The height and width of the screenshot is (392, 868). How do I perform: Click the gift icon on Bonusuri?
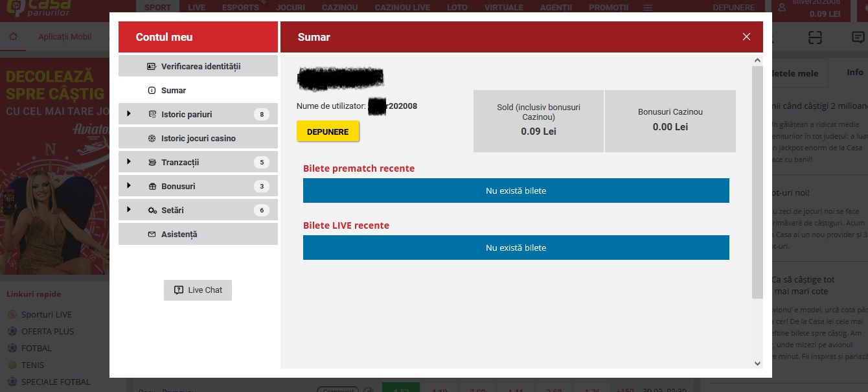click(152, 187)
